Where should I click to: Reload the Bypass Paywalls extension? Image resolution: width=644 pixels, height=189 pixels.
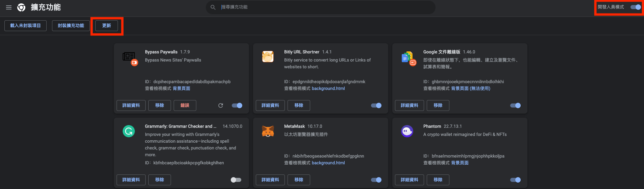point(221,105)
